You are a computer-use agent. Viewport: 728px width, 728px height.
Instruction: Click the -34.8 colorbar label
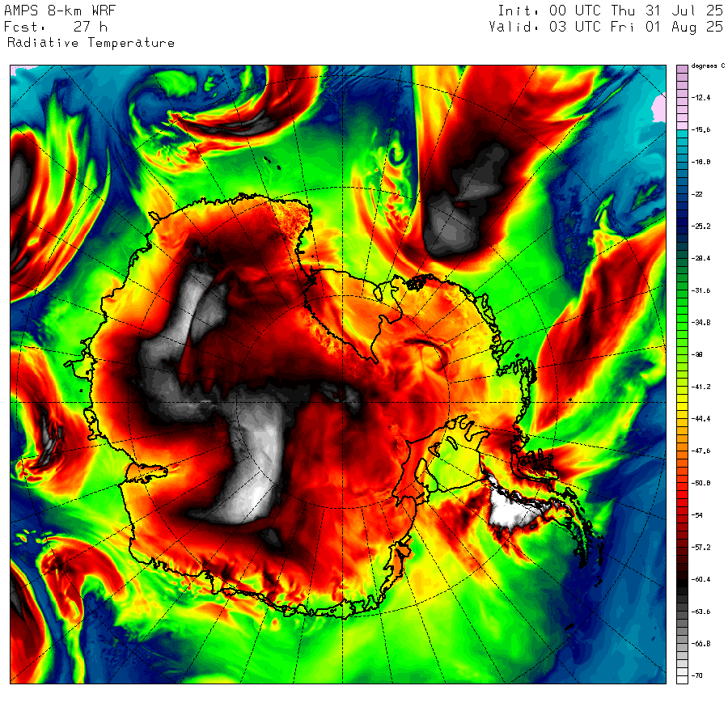click(700, 322)
